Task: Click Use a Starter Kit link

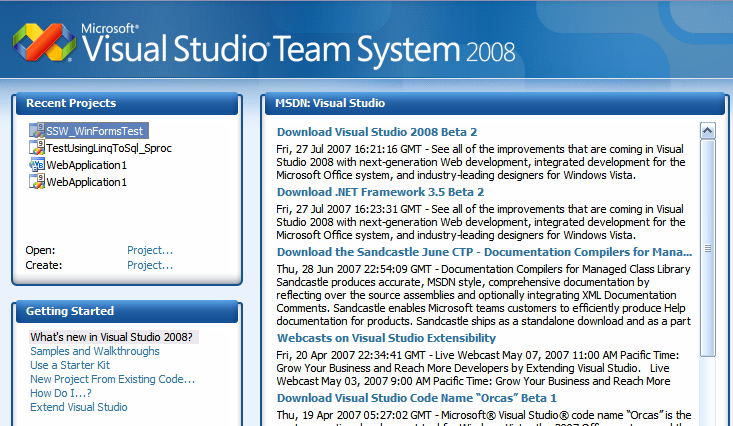Action: pos(70,365)
